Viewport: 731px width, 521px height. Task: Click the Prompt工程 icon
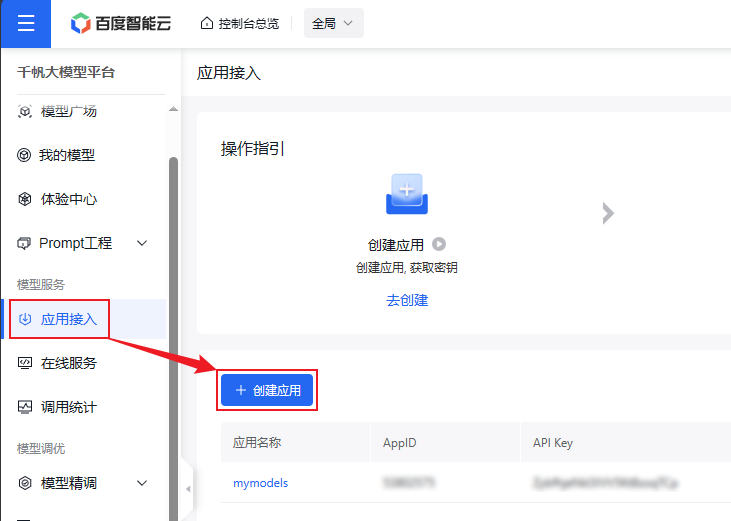tap(24, 243)
